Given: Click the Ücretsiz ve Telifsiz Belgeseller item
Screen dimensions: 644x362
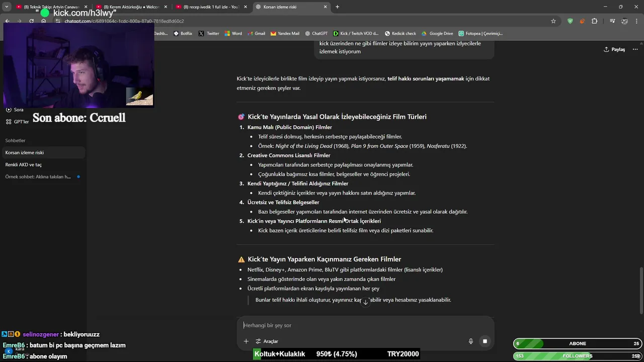Looking at the screenshot, I should pos(283,202).
